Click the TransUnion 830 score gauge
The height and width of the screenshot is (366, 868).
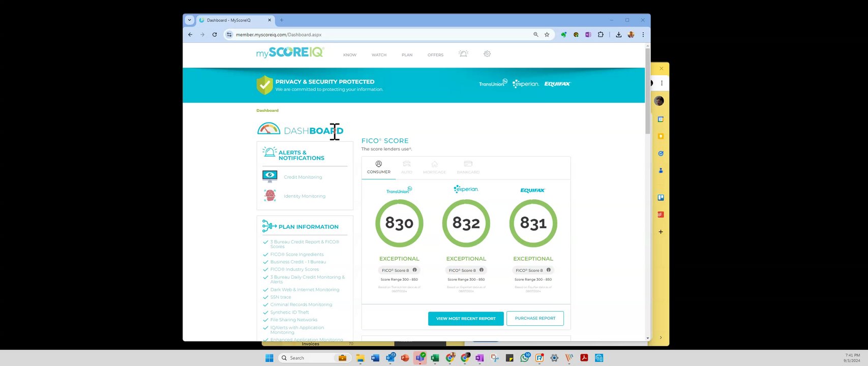tap(399, 223)
